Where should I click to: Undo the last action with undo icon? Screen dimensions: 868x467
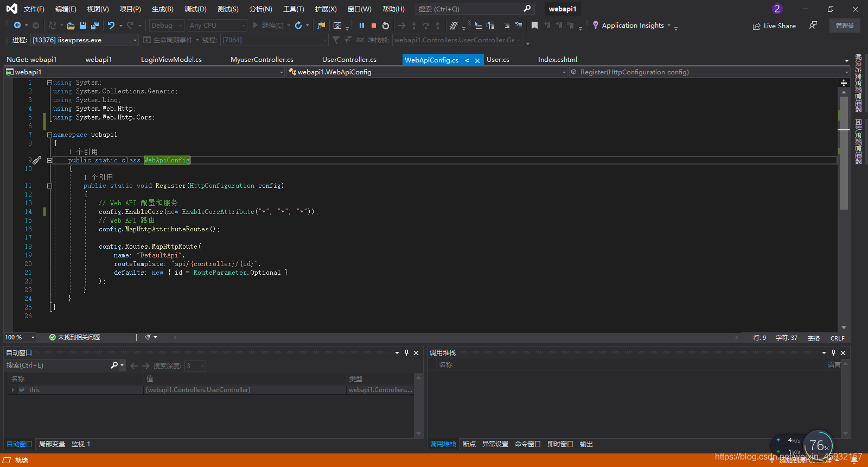(x=111, y=26)
